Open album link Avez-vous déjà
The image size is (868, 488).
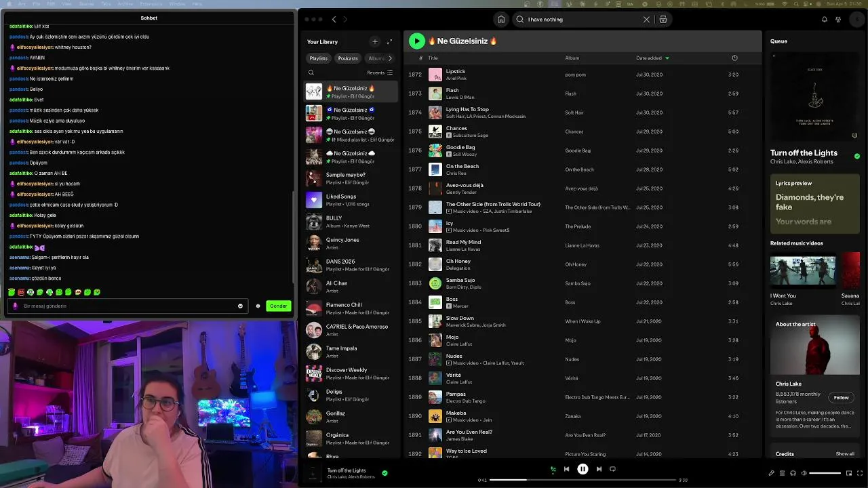click(581, 188)
